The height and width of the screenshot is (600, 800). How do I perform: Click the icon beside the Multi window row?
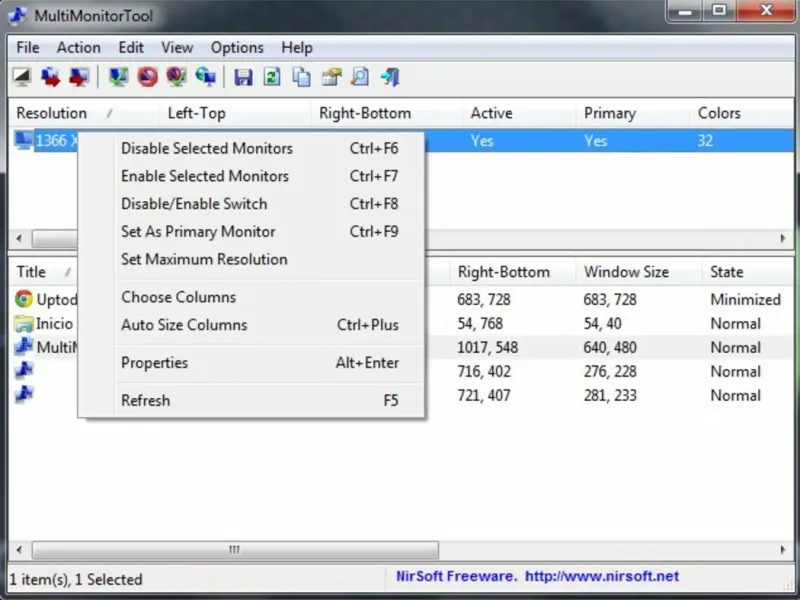coord(23,347)
